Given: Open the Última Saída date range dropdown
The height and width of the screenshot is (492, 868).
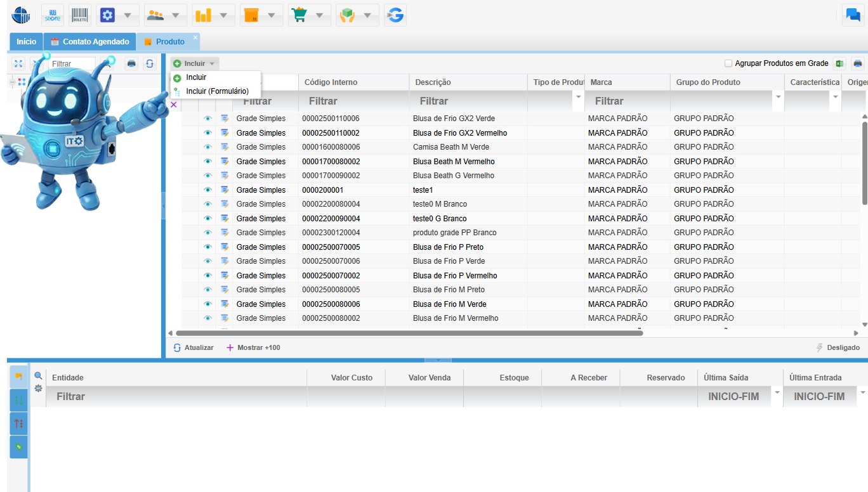Looking at the screenshot, I should pos(777,392).
